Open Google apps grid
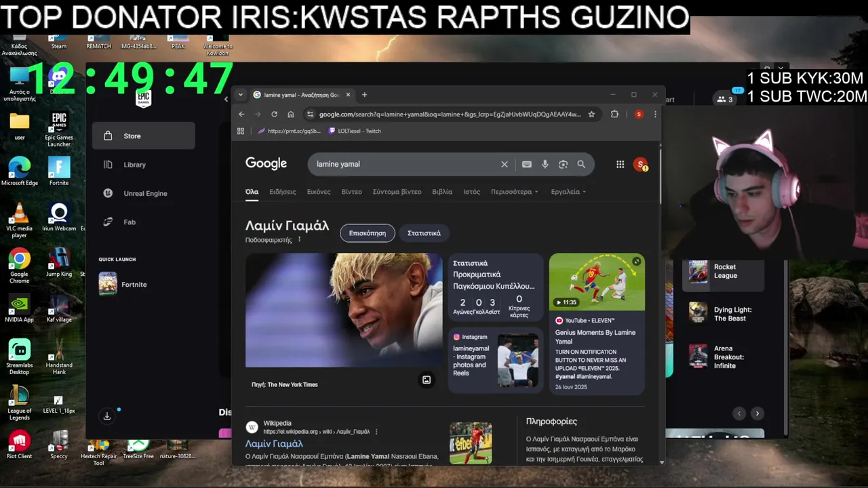 (620, 164)
